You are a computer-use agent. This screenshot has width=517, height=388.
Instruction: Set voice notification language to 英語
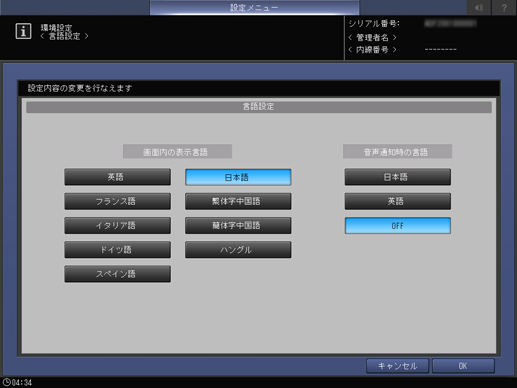point(398,201)
